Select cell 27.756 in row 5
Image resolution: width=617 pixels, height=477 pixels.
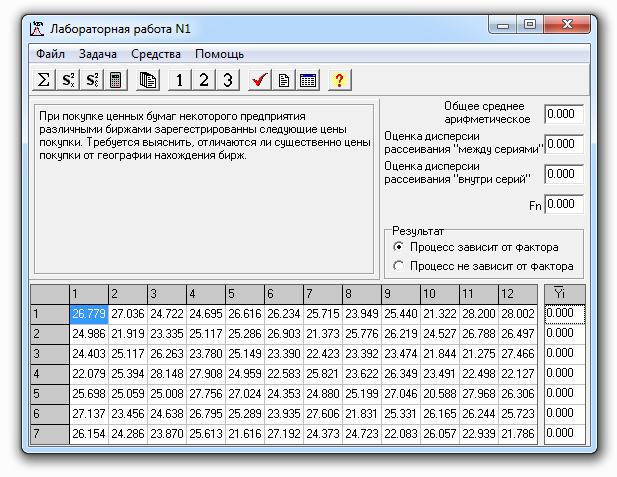pyautogui.click(x=206, y=394)
